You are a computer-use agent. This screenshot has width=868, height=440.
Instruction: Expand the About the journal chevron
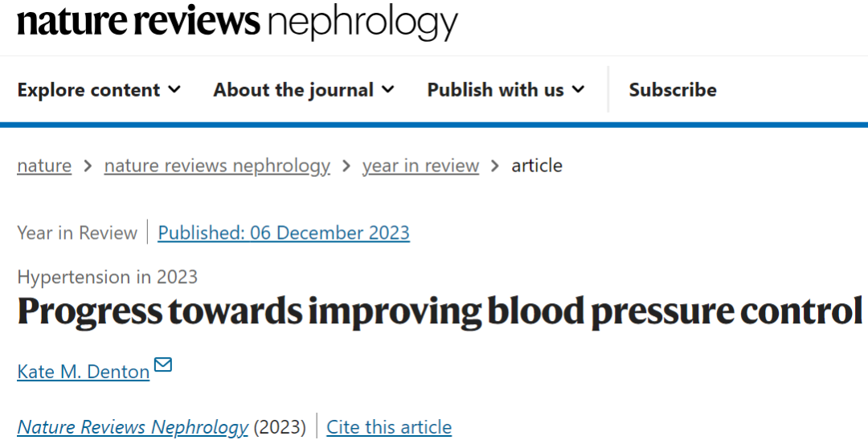click(x=388, y=89)
